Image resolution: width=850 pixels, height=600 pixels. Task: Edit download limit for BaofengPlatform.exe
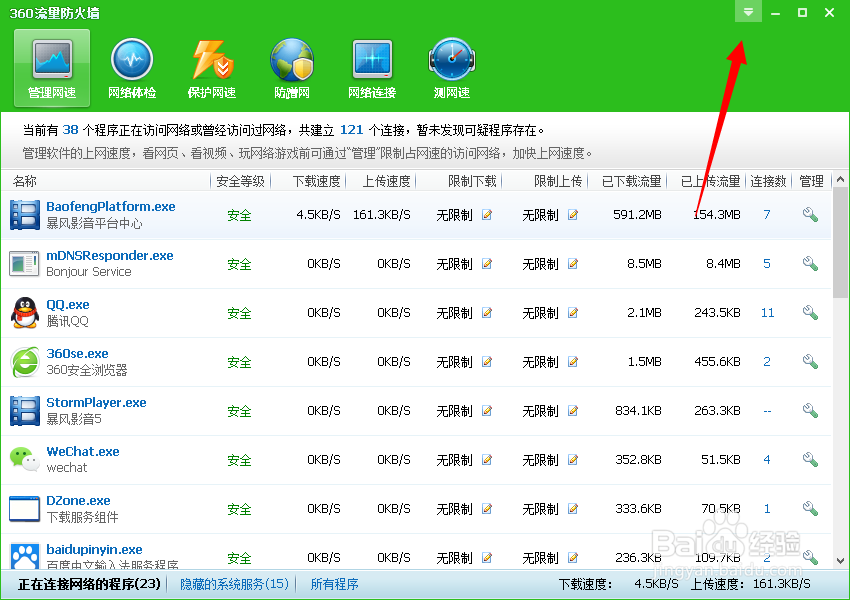tap(487, 215)
